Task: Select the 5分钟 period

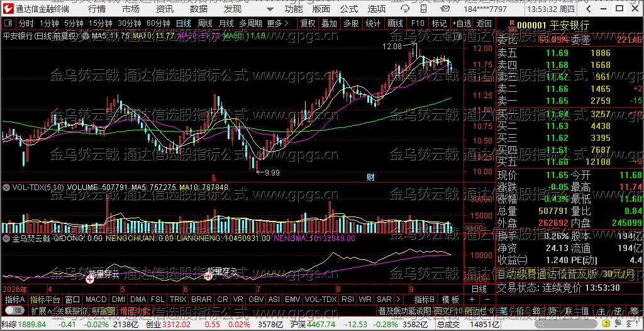Action: click(74, 23)
